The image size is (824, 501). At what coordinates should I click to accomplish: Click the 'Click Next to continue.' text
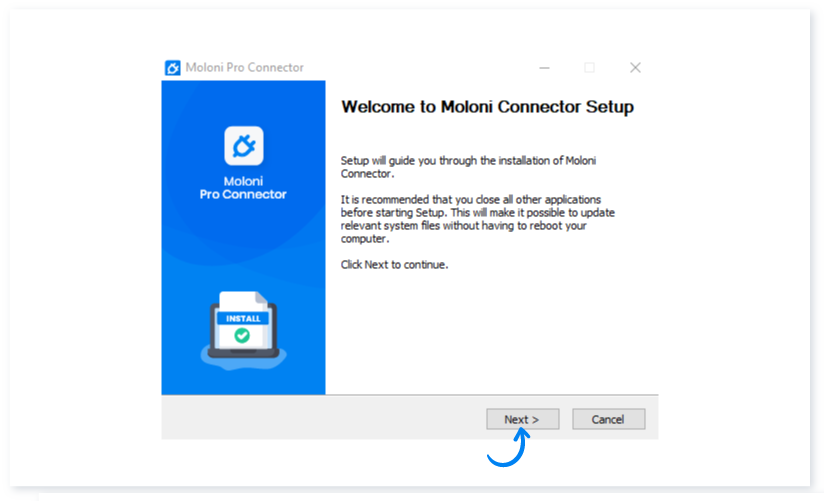394,264
